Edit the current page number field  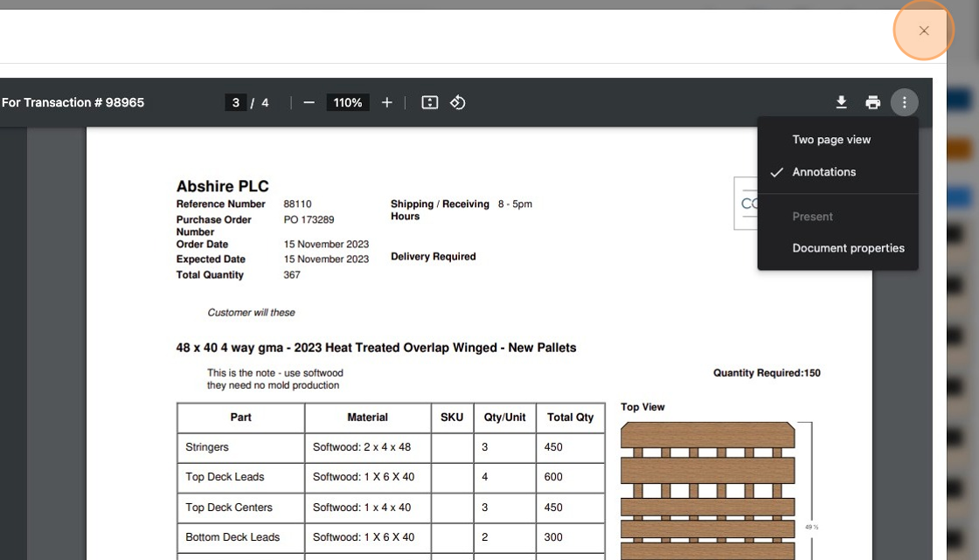tap(235, 102)
